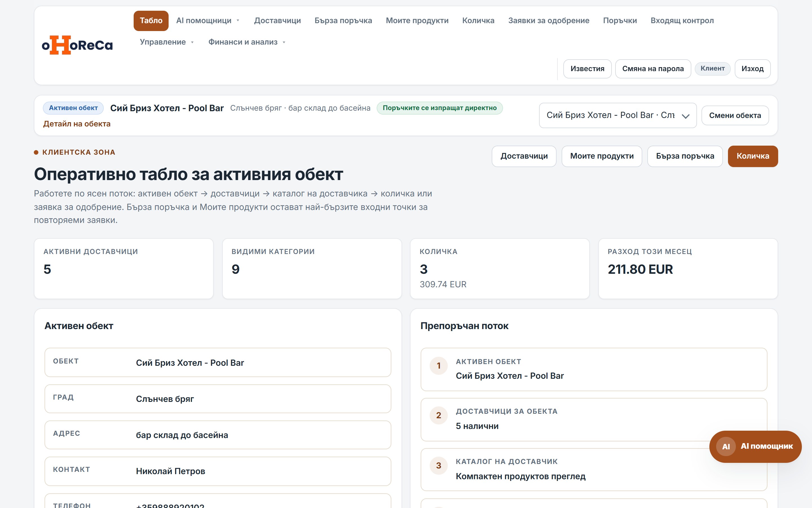Click the бар склад до басейна address

182,435
